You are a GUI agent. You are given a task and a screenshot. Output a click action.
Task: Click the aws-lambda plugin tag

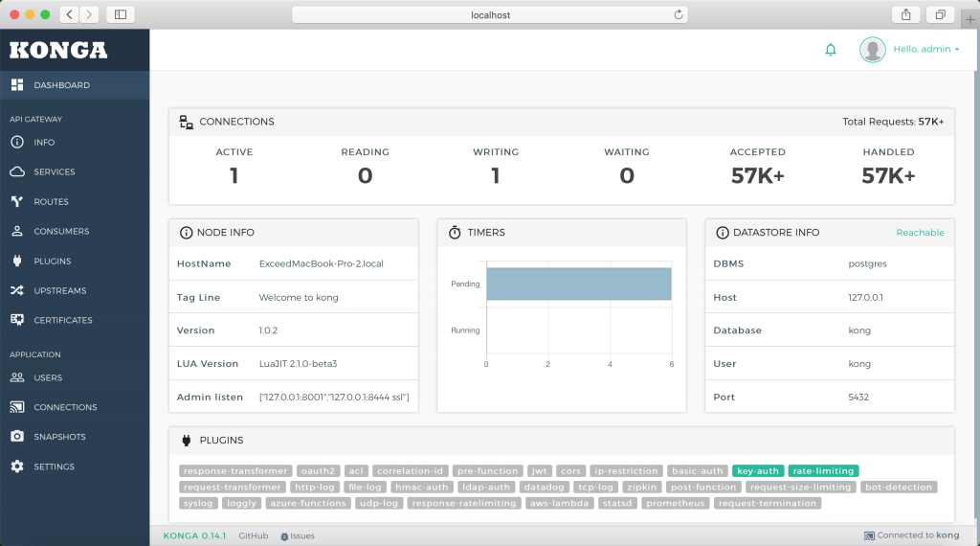[559, 503]
